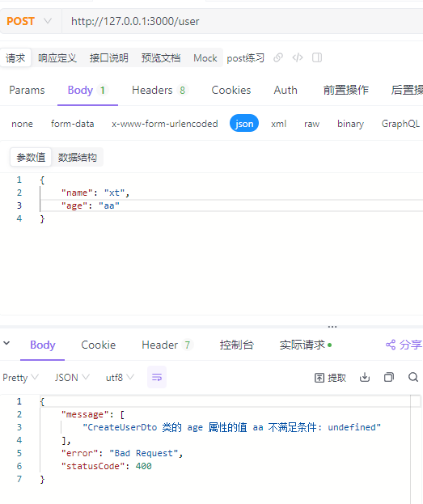Click the response viewer vertical scrollbar

coord(416,449)
